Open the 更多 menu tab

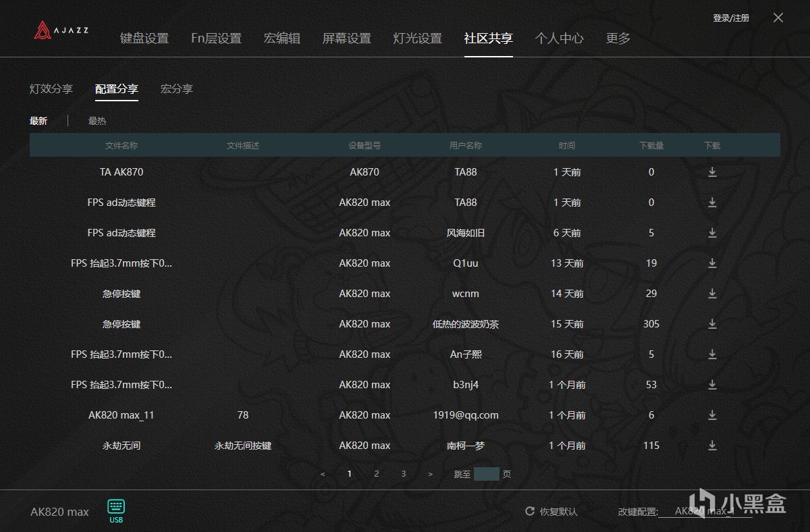(618, 38)
